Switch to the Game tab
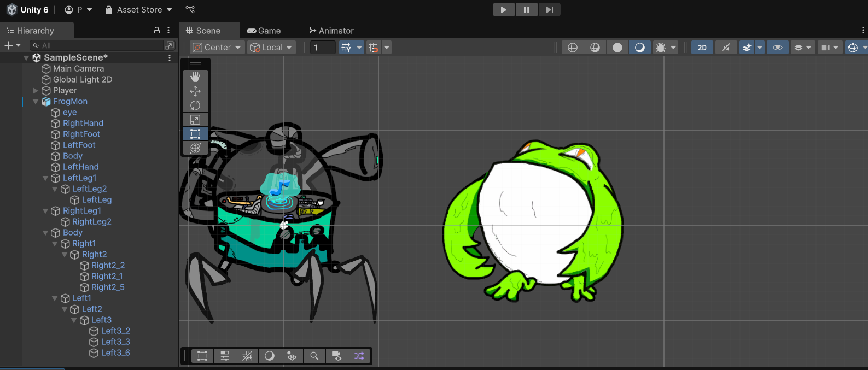The height and width of the screenshot is (370, 868). tap(264, 31)
